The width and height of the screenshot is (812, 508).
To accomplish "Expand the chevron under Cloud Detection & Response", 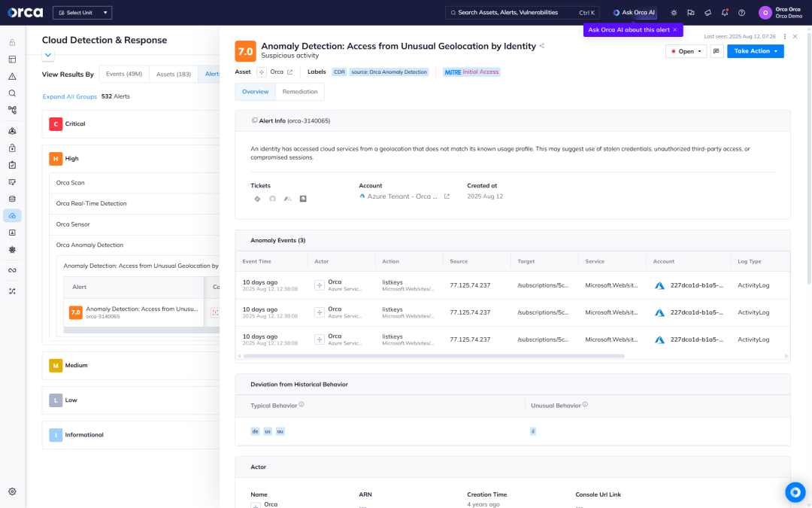I will (x=48, y=55).
